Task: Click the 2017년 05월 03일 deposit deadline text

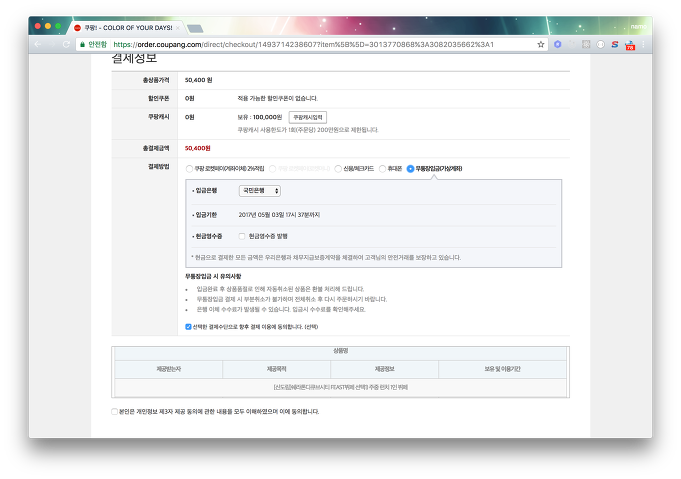Action: pyautogui.click(x=279, y=215)
